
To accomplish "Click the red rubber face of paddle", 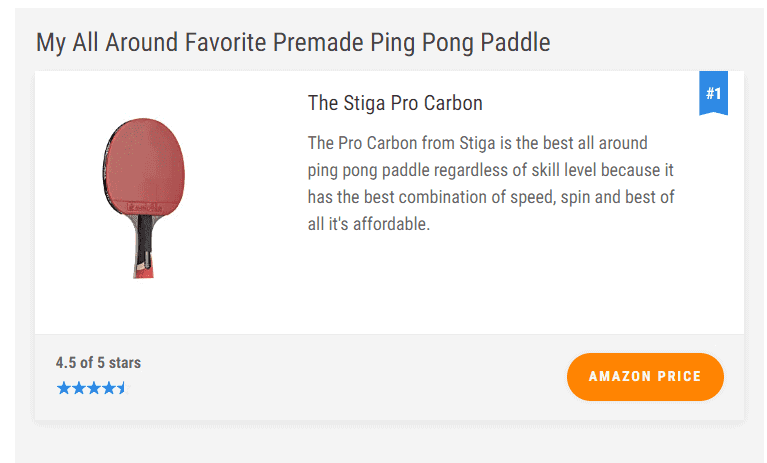I will (146, 166).
